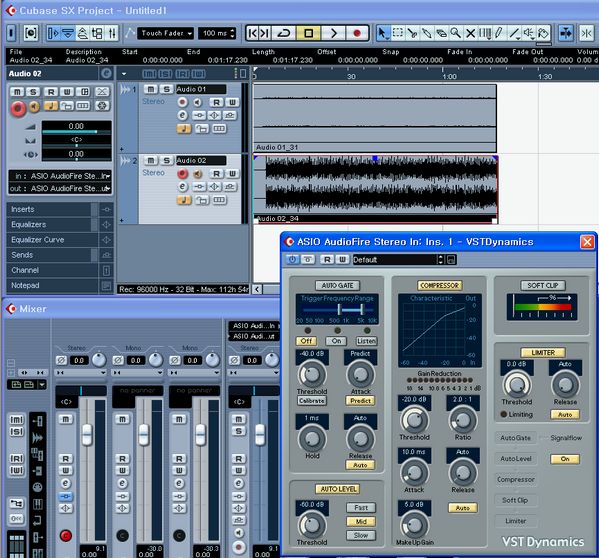Click the LIMITER section button
The image size is (599, 558).
point(542,353)
